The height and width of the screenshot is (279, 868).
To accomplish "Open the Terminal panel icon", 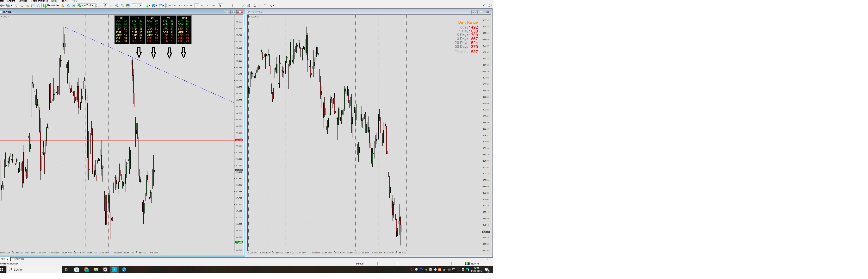I will (33, 6).
